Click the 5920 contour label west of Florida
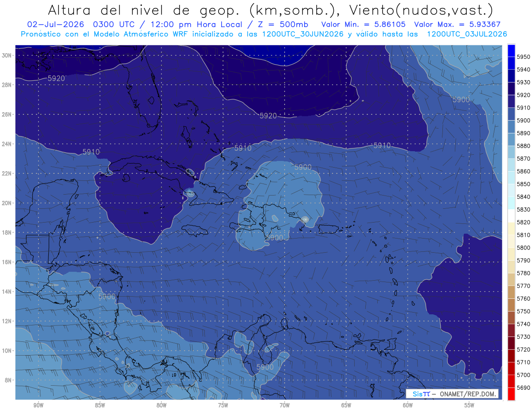 (x=56, y=78)
